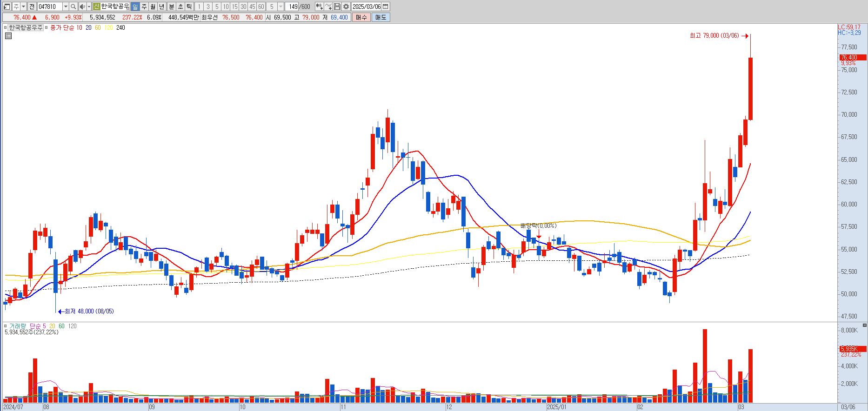Image resolution: width=868 pixels, height=411 pixels.
Task: Open the 주 type dropdown arrow
Action: (23, 7)
